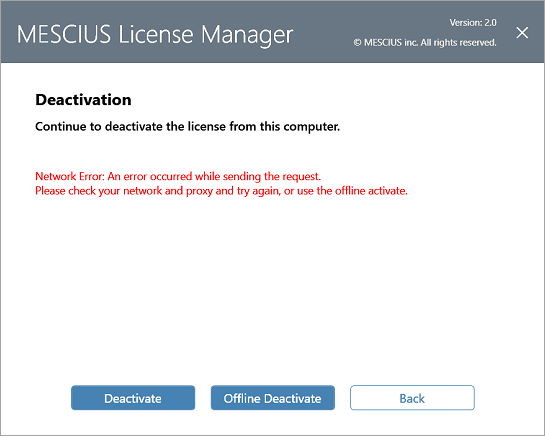Click the MESCIUS copyright notice
The width and height of the screenshot is (545, 436).
(x=425, y=42)
